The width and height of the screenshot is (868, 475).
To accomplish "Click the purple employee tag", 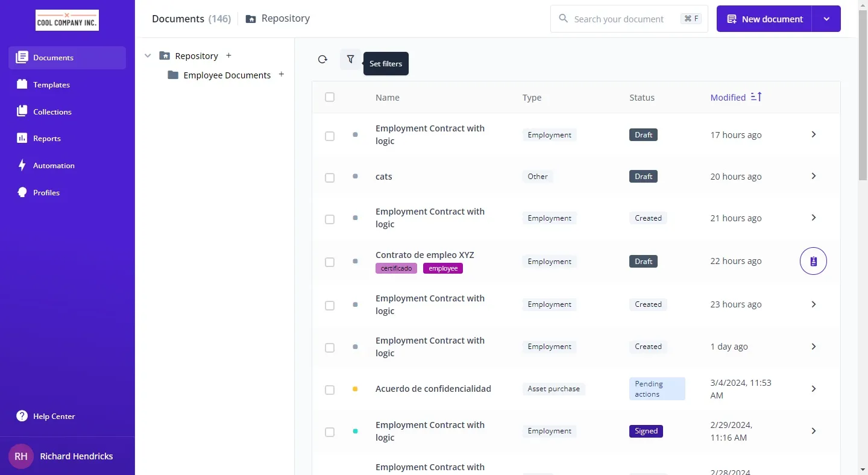I will (x=443, y=268).
